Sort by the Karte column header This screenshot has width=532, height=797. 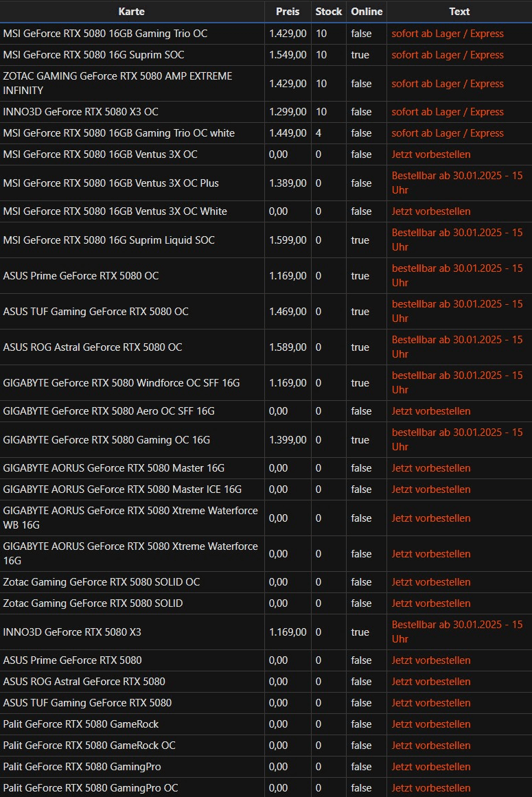coord(132,11)
